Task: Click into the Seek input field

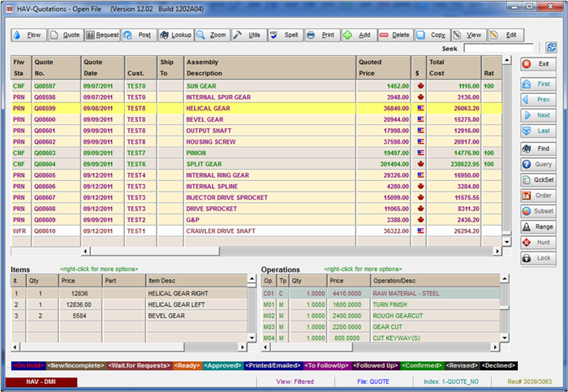Action: point(498,48)
